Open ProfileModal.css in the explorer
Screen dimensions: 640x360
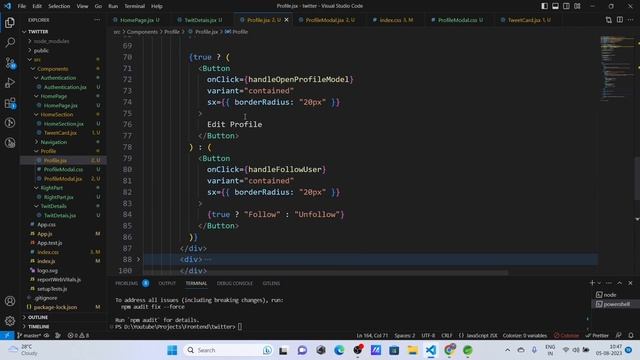tap(63, 169)
